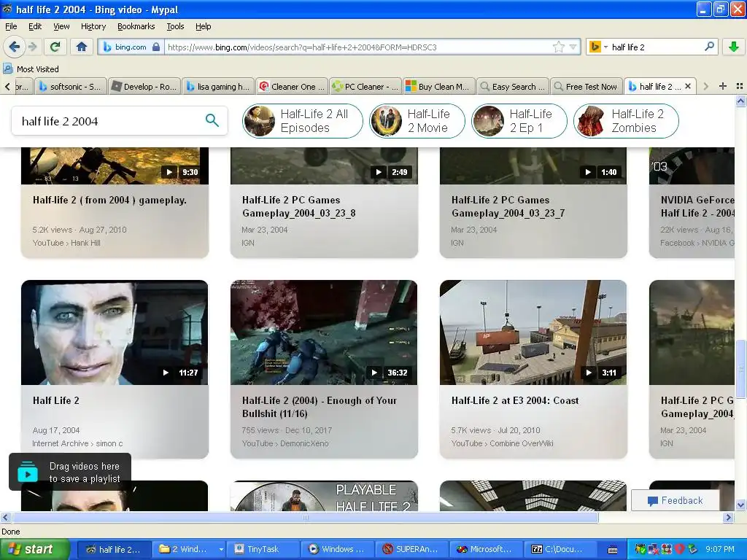This screenshot has width=747, height=560.
Task: Click the horizontal scrollbar thumb
Action: [305, 518]
